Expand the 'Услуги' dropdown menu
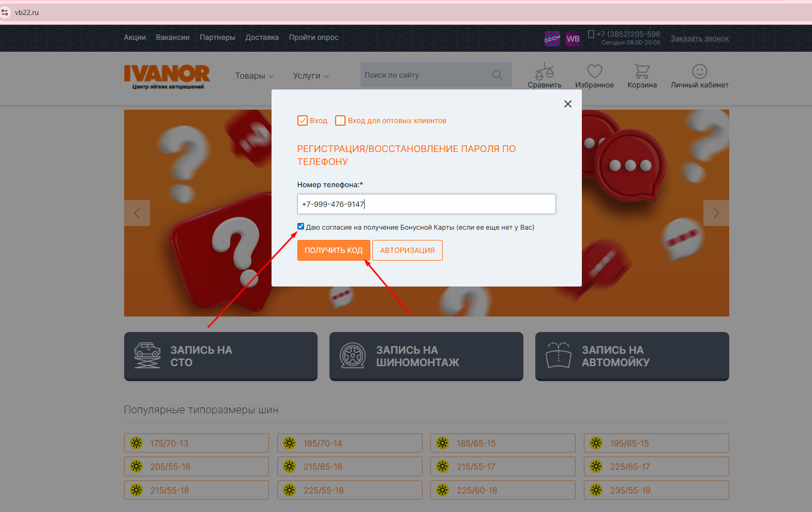The height and width of the screenshot is (512, 812). tap(311, 76)
